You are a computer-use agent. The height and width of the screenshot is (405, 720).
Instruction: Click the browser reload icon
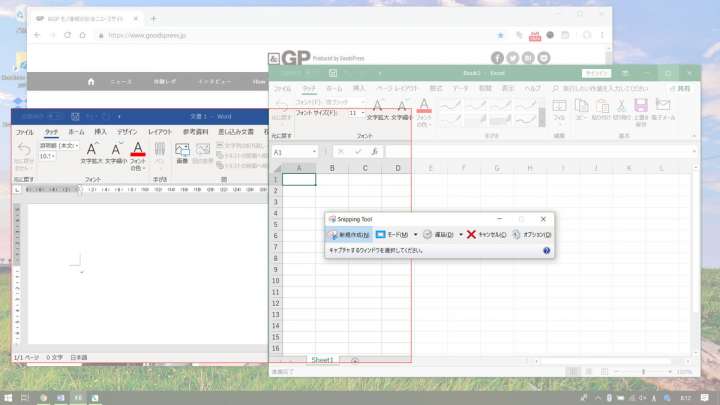68,35
